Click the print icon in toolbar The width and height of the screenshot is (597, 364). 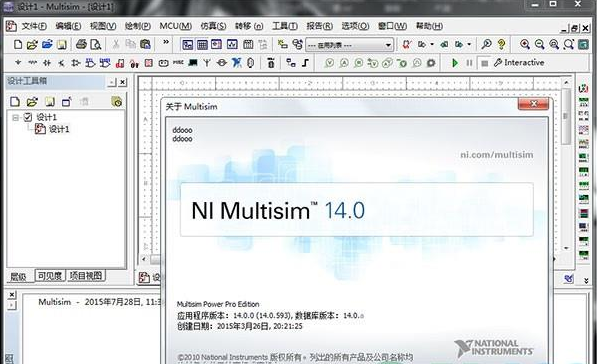pos(81,44)
